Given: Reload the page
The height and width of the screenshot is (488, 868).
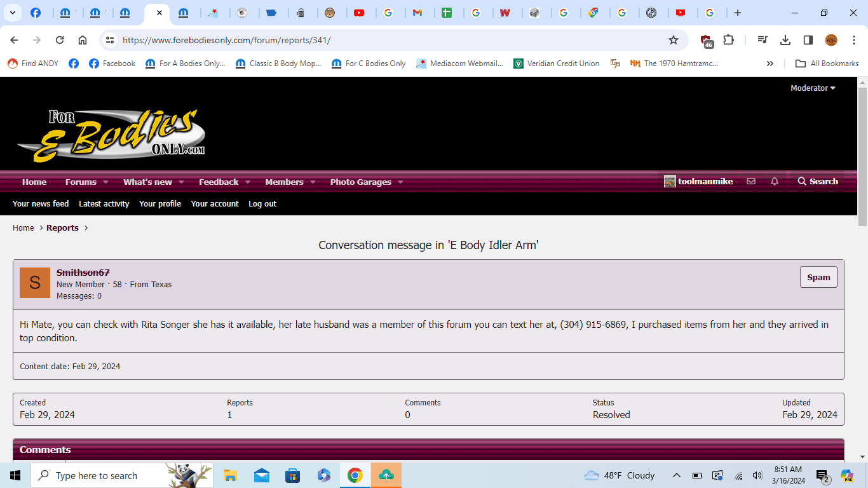Looking at the screenshot, I should [60, 40].
